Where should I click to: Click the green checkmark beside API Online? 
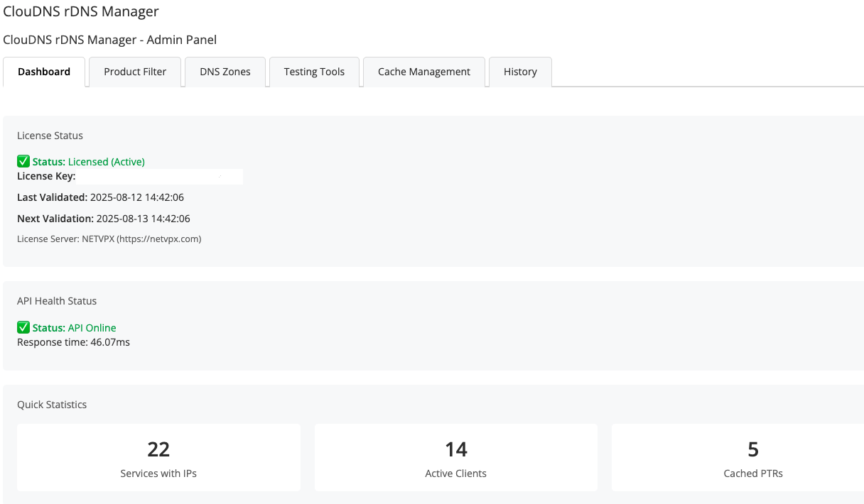[x=23, y=328]
